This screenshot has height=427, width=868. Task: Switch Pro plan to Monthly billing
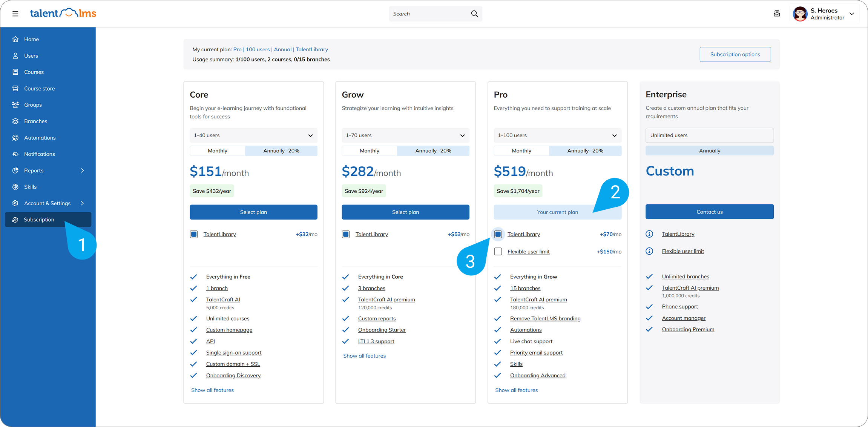point(521,151)
